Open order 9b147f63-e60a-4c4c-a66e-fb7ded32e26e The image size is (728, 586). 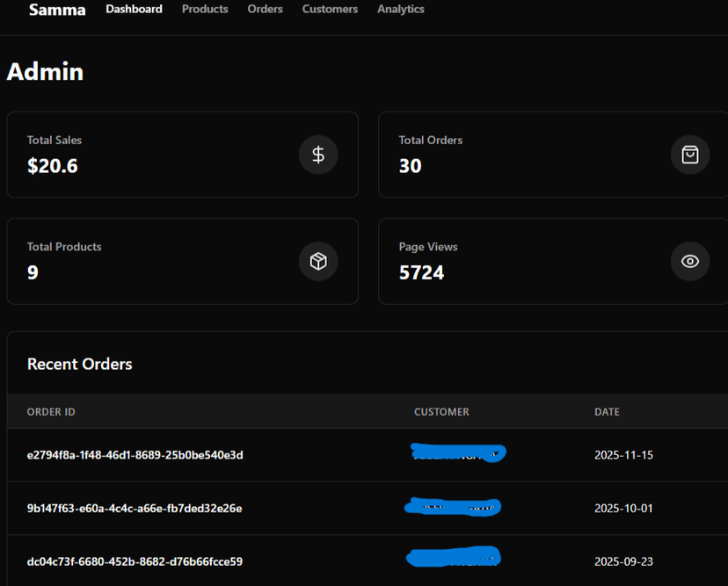[x=134, y=508]
